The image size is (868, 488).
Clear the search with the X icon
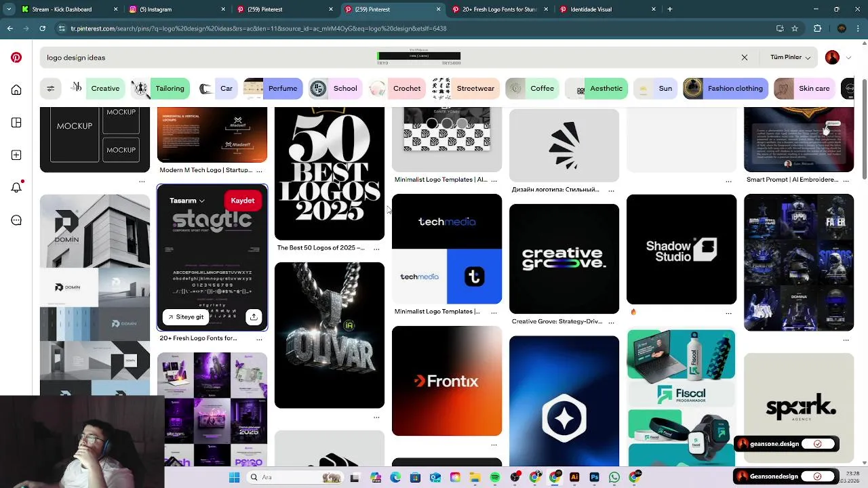[x=745, y=58]
